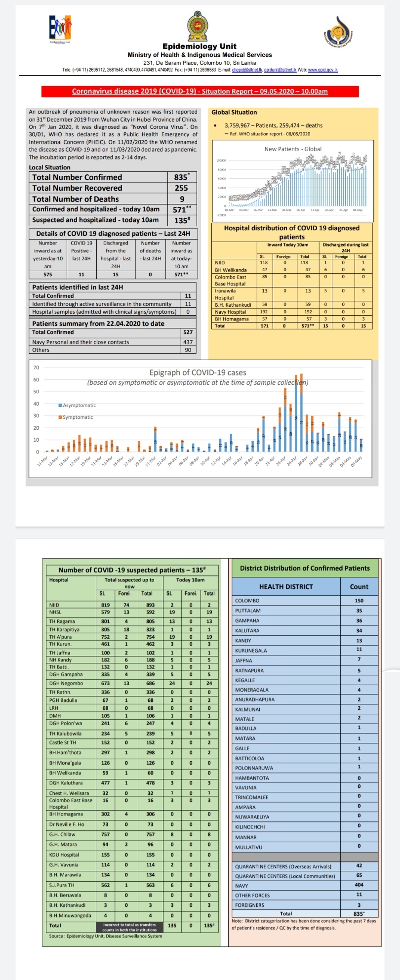Click 'Incorrect to total as transfers' note cell
This screenshot has height=980, width=400.
click(129, 926)
